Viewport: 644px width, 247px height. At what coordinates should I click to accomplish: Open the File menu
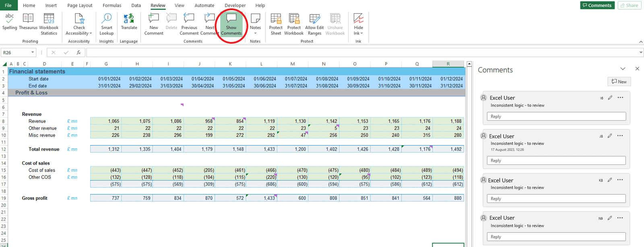tap(8, 5)
